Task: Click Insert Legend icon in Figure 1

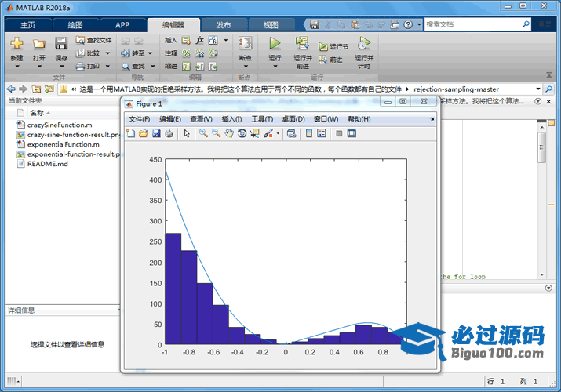Action: coord(322,133)
